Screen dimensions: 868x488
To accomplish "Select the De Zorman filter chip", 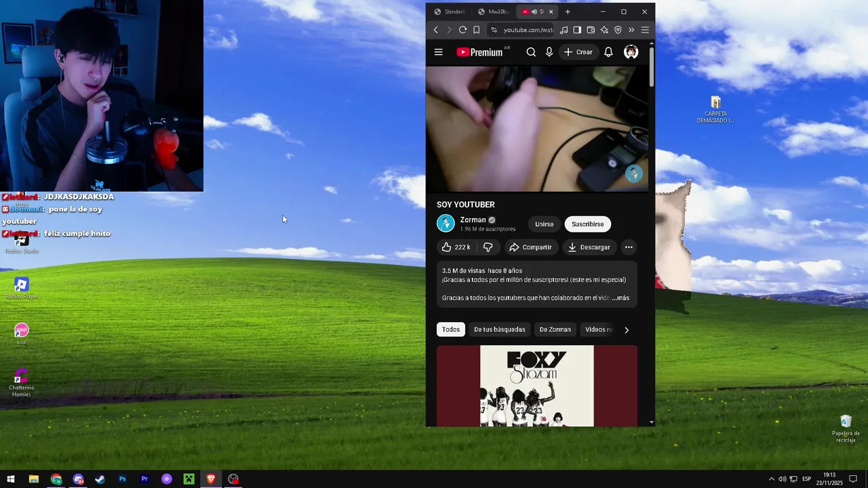I will point(555,329).
